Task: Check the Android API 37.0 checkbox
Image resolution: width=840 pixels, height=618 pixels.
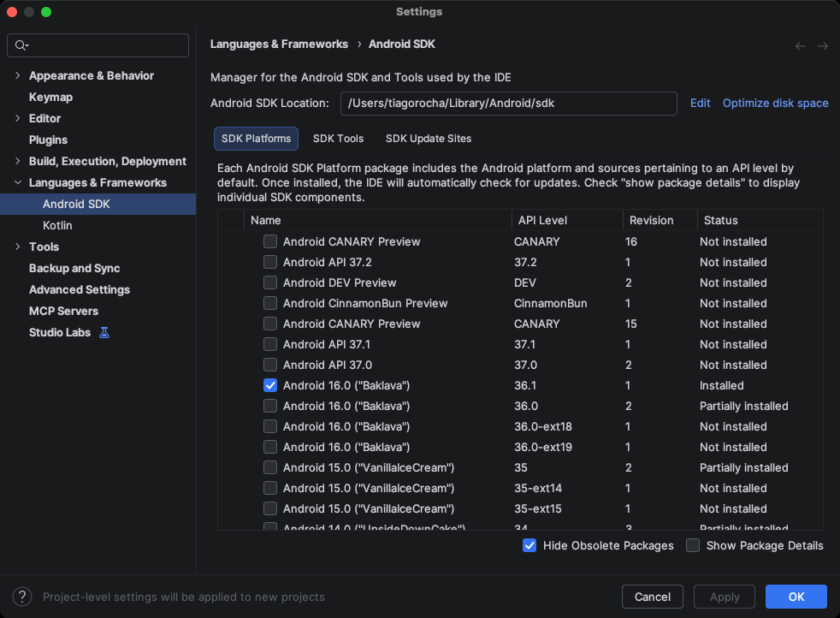Action: 270,365
